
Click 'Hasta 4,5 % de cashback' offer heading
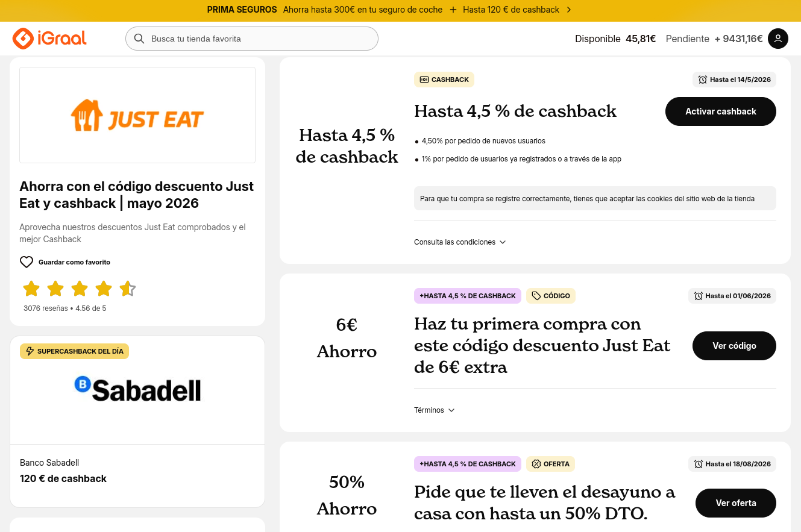point(515,111)
